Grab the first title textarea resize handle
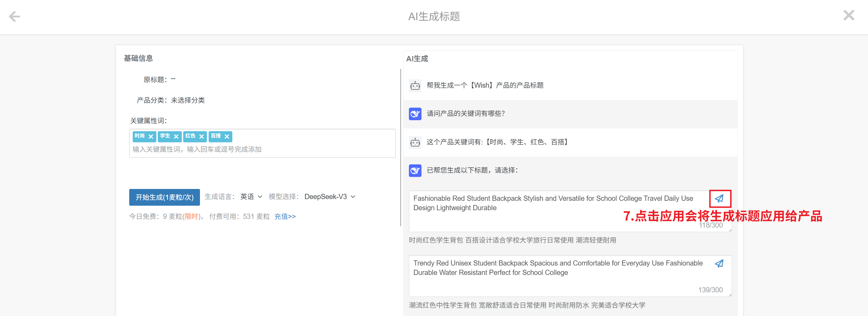 click(x=730, y=230)
